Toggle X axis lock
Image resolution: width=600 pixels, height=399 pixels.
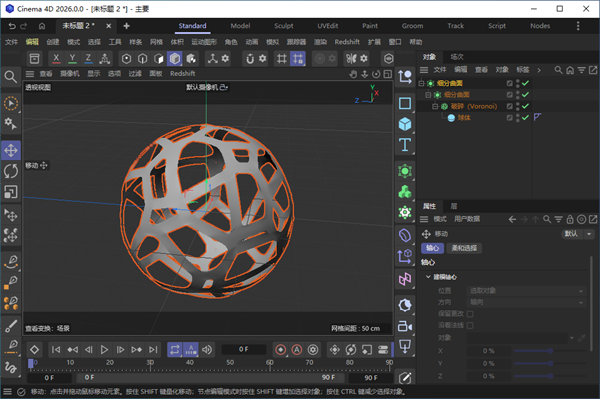click(56, 59)
